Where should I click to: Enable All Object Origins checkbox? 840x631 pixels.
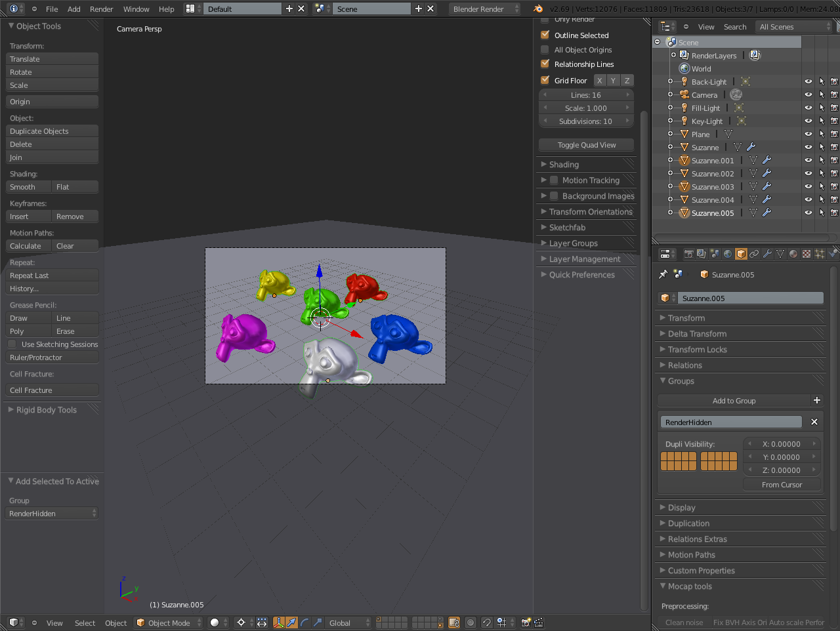[545, 49]
